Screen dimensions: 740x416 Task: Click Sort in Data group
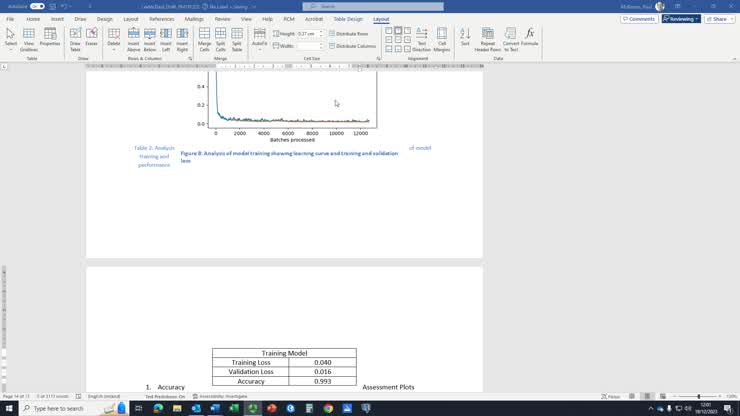[465, 38]
